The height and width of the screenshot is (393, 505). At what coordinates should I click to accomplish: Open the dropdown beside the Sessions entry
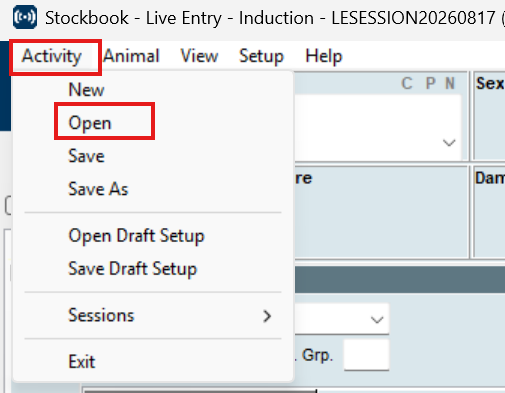(377, 320)
